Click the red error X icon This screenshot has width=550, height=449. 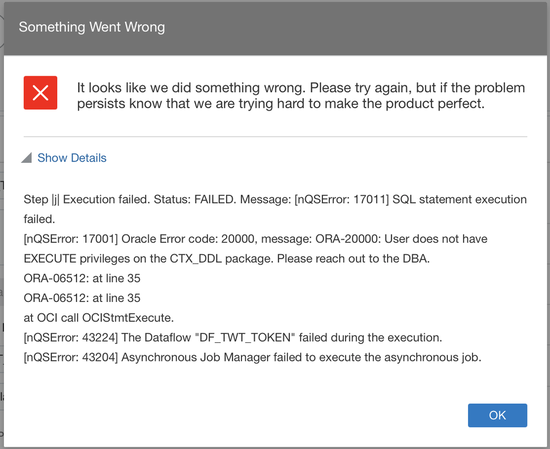click(x=40, y=93)
